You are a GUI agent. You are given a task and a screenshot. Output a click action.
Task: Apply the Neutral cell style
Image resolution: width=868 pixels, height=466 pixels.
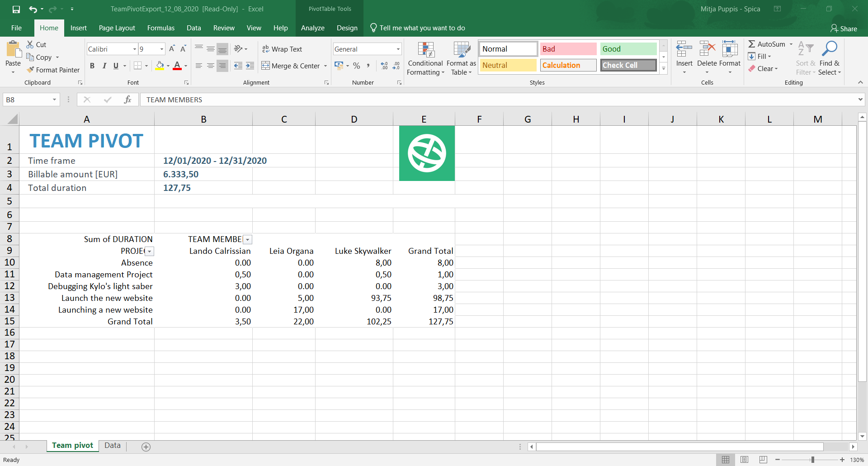[508, 65]
